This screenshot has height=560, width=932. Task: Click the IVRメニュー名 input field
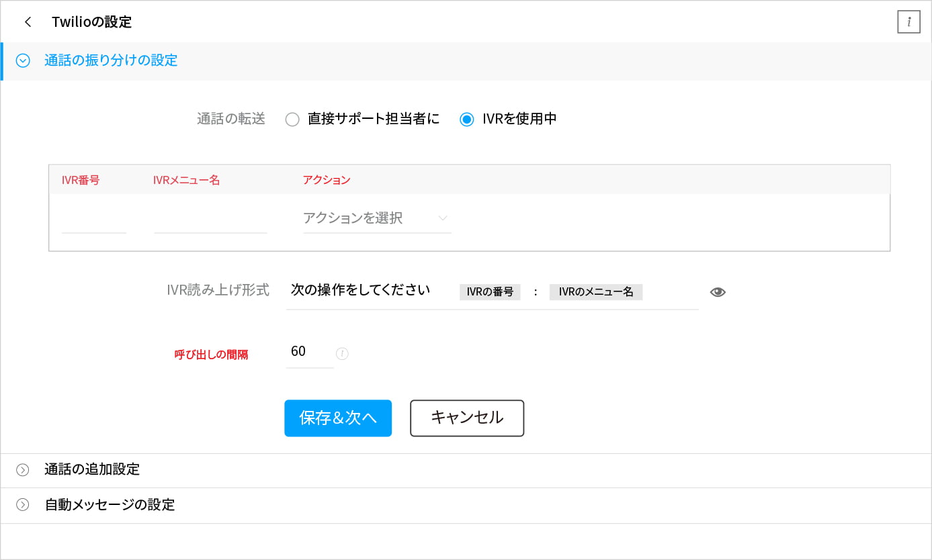210,220
